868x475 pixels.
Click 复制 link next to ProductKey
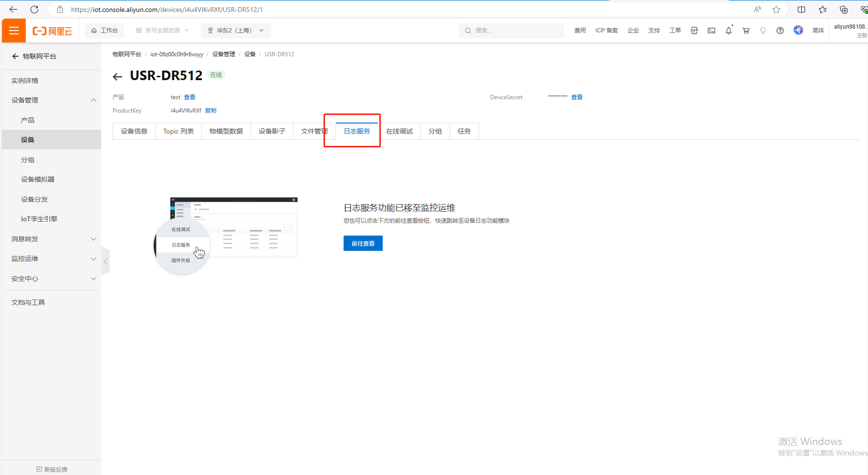pos(210,111)
